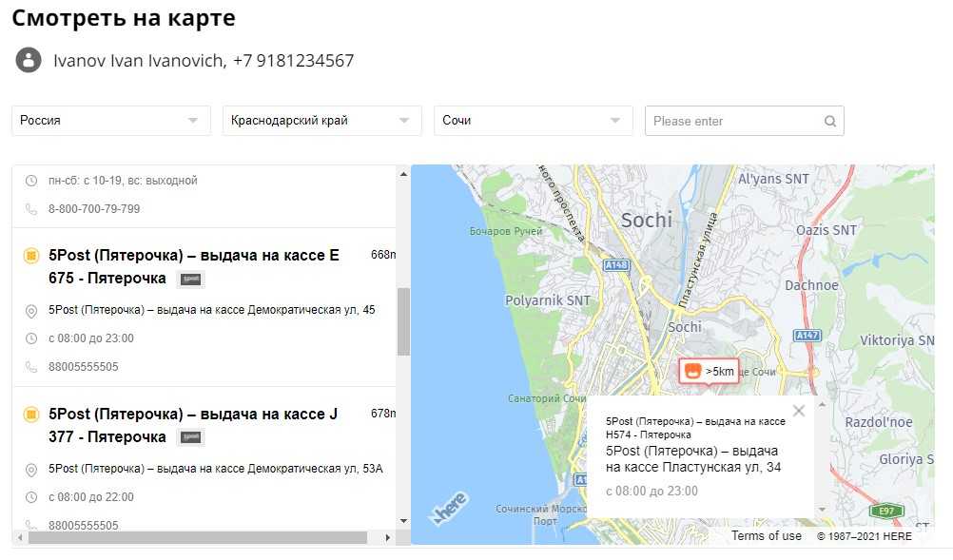Viewport: 953px width, 560px height.
Task: Select the 5Post E 675 pickup point radio
Action: (x=31, y=255)
